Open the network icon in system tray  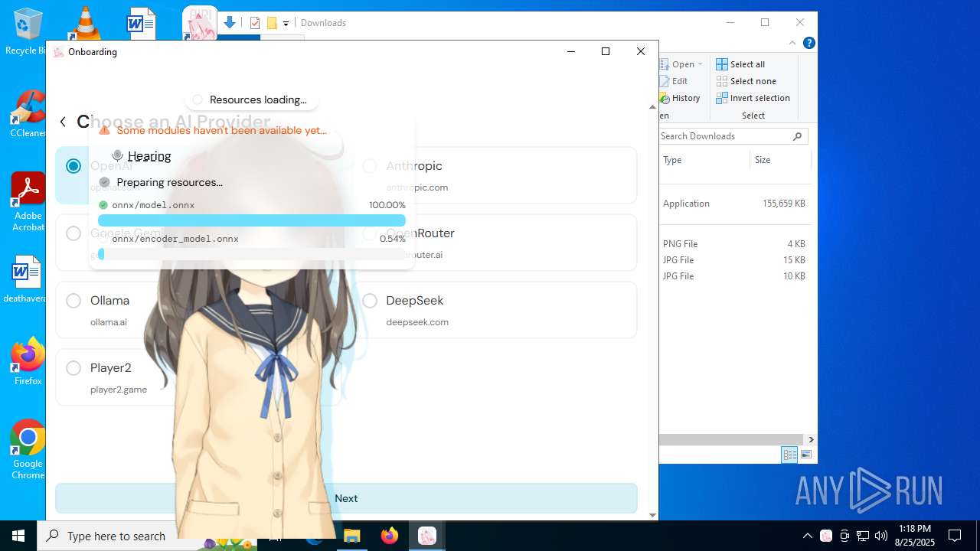(x=863, y=536)
